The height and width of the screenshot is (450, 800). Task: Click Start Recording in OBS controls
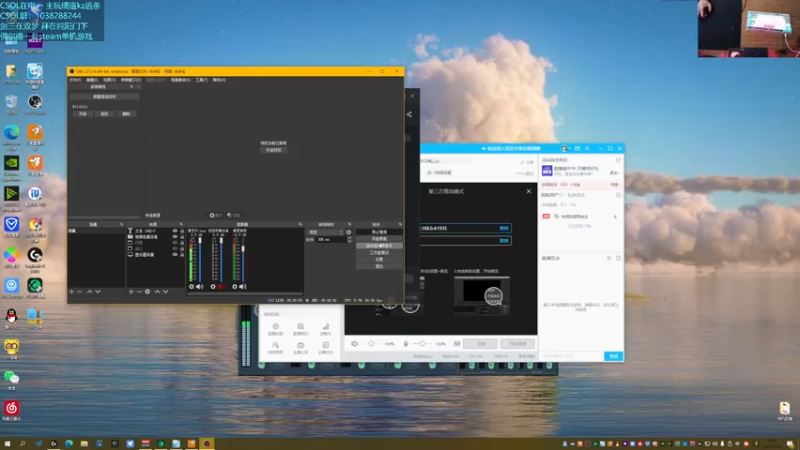point(379,239)
